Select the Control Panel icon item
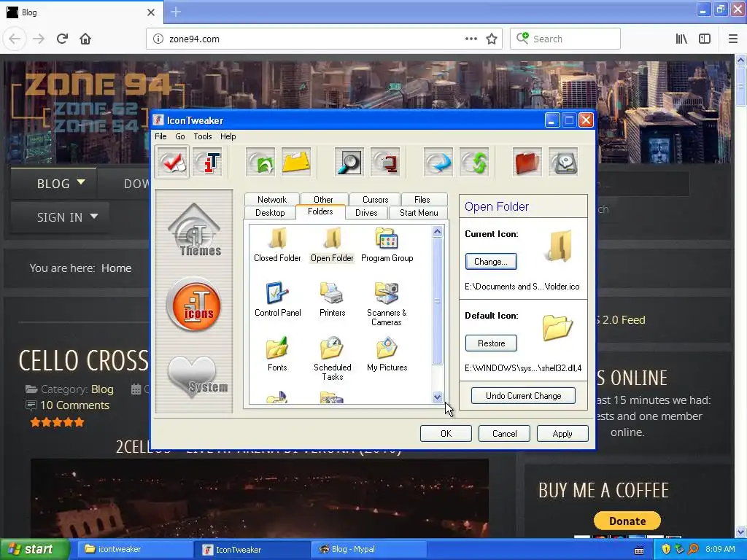This screenshot has width=747, height=560. coord(277,300)
